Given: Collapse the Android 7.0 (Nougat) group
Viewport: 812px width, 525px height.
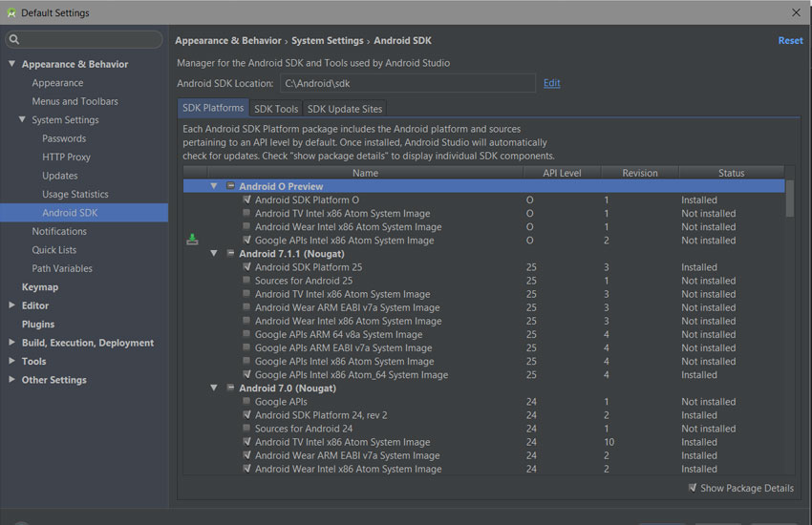Looking at the screenshot, I should [x=214, y=388].
